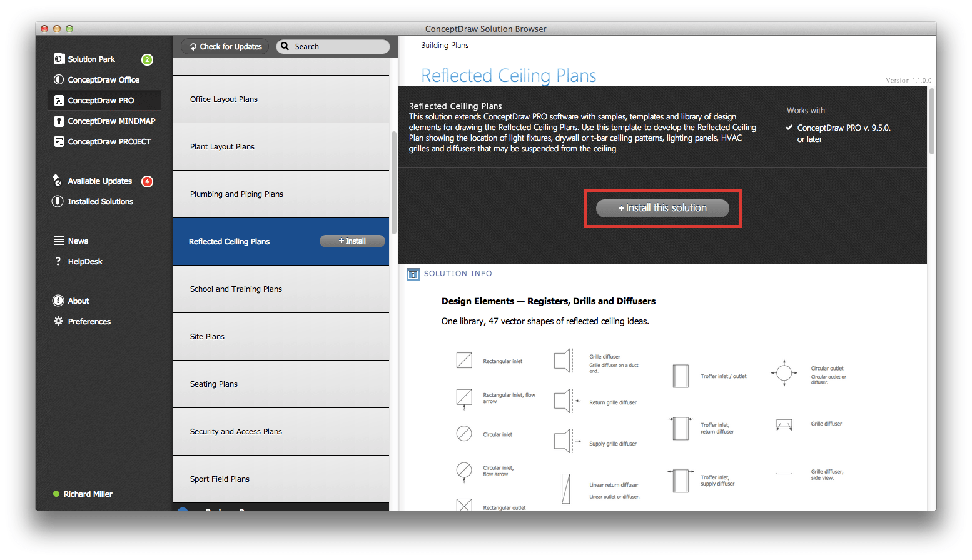Click the ConceptDraw Office icon

tap(59, 79)
